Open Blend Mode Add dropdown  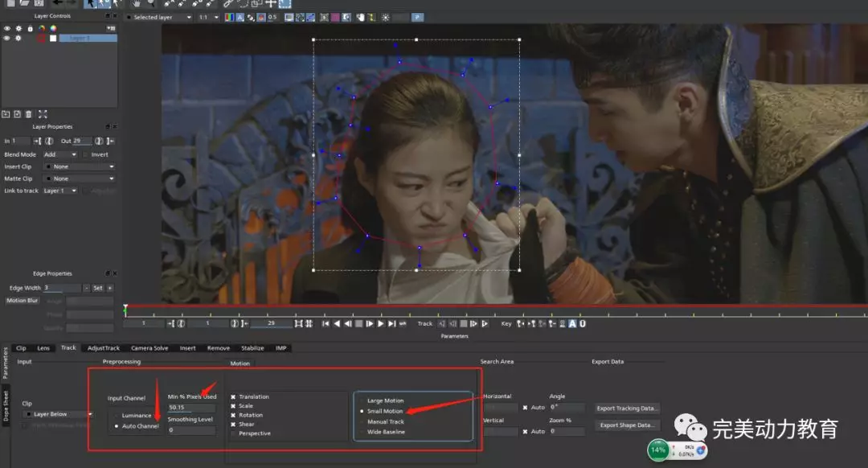[x=60, y=154]
